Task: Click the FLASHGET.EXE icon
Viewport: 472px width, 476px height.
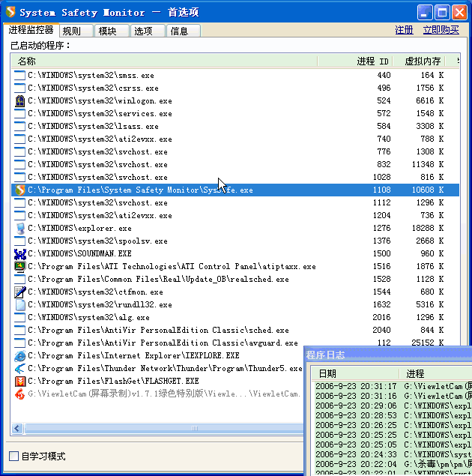Action: [19, 382]
